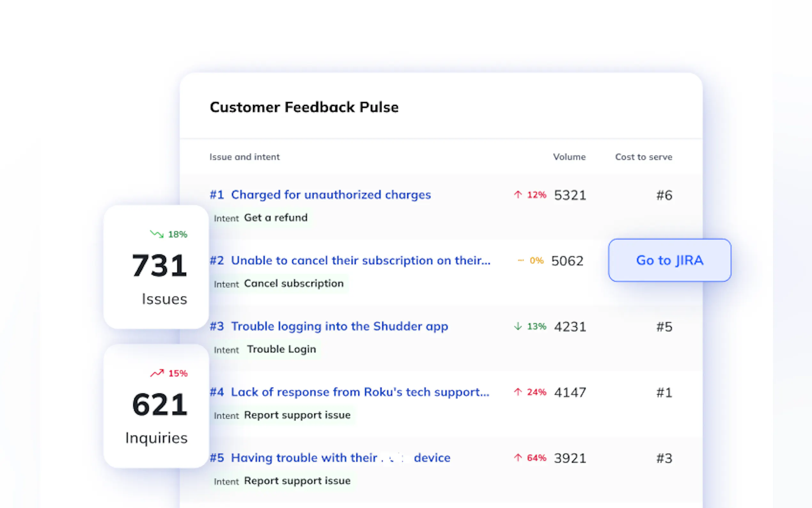
Task: Click the Go to JIRA button
Action: (x=669, y=260)
